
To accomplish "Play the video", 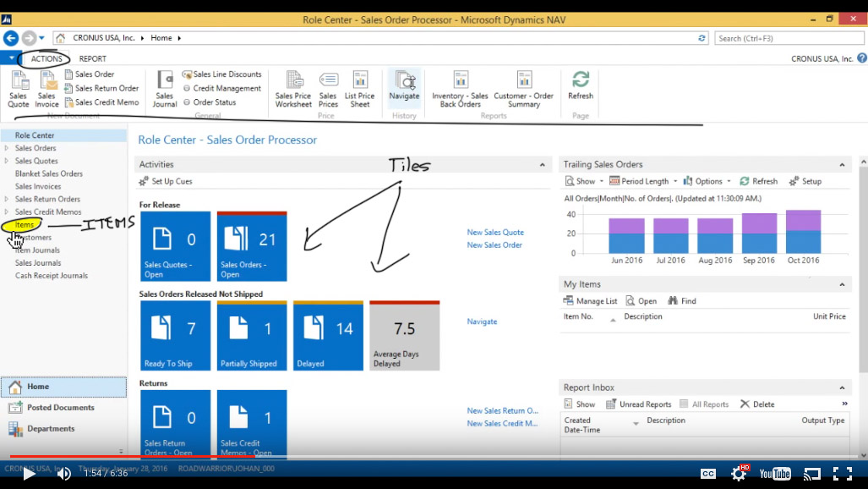I will (29, 474).
